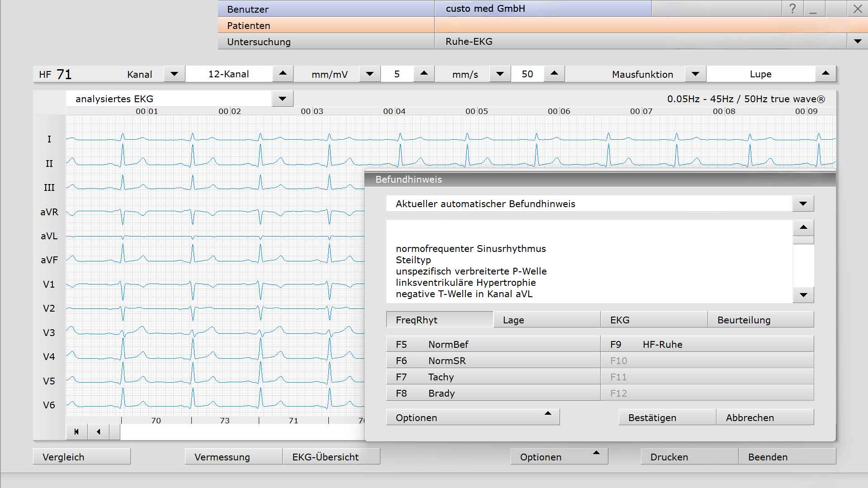
Task: Click the V1 lead label
Action: (49, 284)
